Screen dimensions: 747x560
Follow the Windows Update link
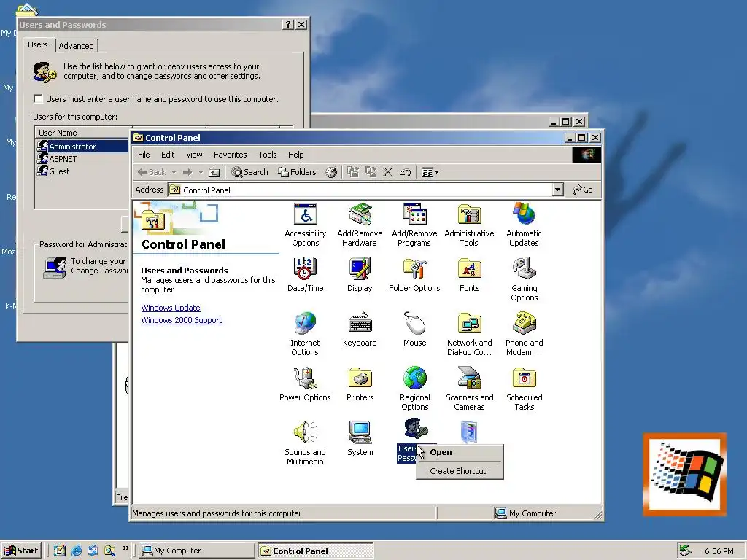(171, 308)
